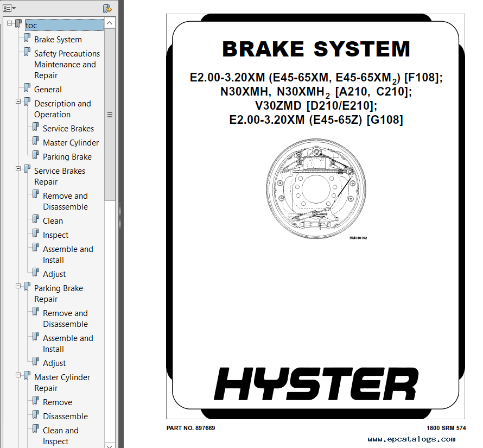Click the General bookmark icon
The height and width of the screenshot is (448, 483).
click(x=27, y=87)
